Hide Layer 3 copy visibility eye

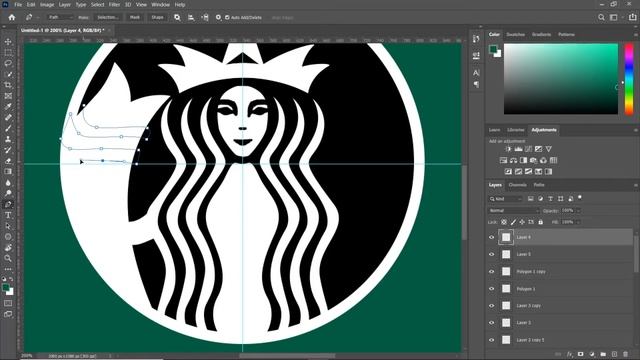[x=491, y=306]
